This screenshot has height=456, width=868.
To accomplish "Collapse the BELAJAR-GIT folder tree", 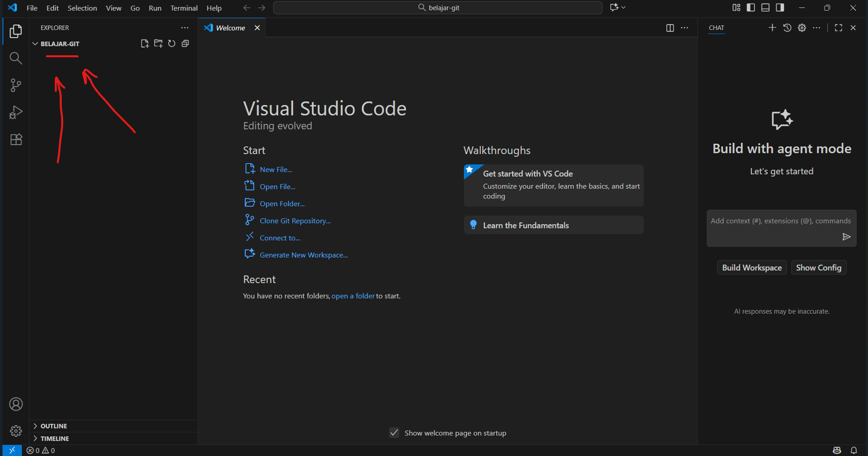I will pyautogui.click(x=35, y=43).
